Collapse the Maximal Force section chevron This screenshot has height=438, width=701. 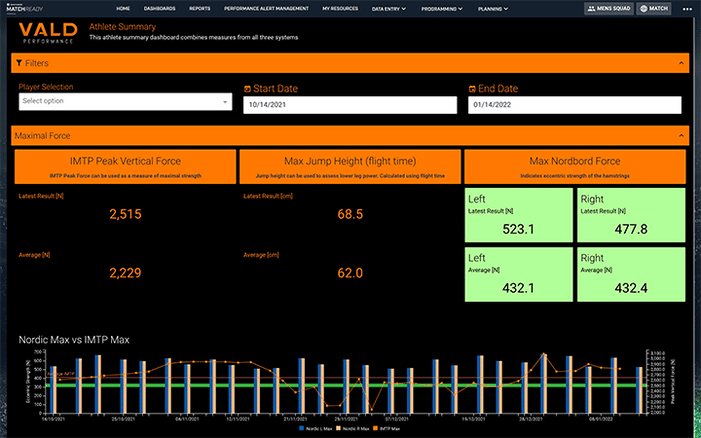pyautogui.click(x=681, y=135)
